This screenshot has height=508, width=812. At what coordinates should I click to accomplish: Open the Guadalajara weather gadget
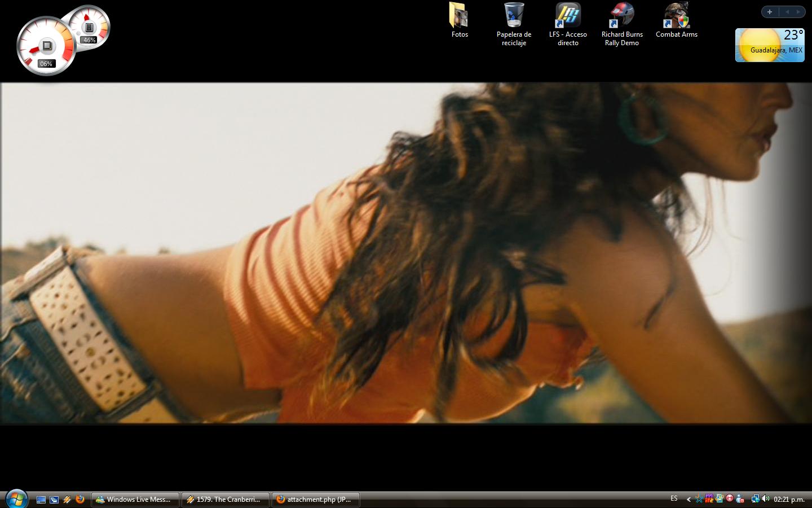coord(770,45)
